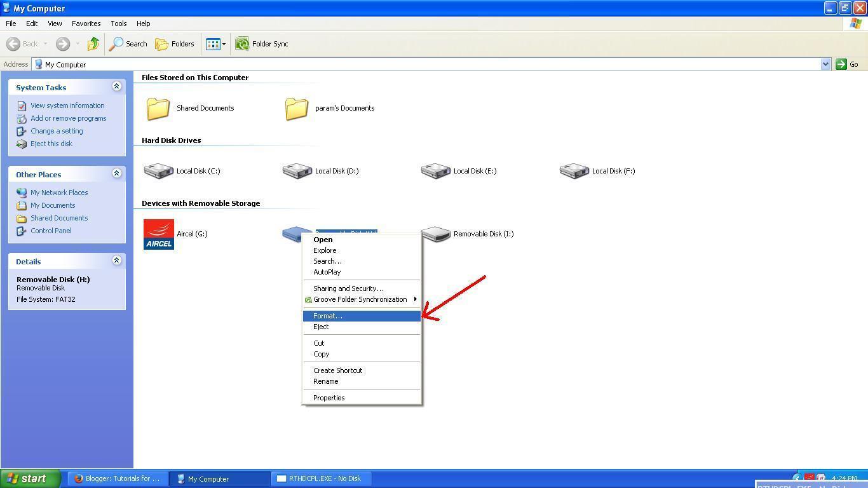
Task: Open the Search toolbar button
Action: pyautogui.click(x=128, y=44)
